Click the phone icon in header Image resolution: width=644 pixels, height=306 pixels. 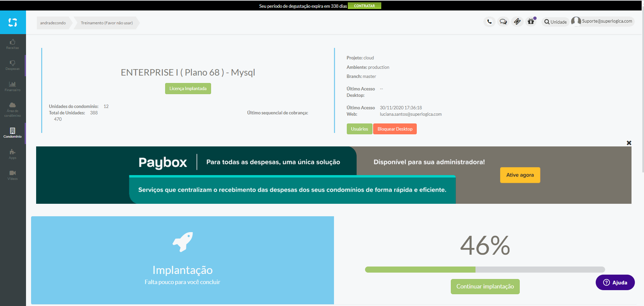click(489, 22)
